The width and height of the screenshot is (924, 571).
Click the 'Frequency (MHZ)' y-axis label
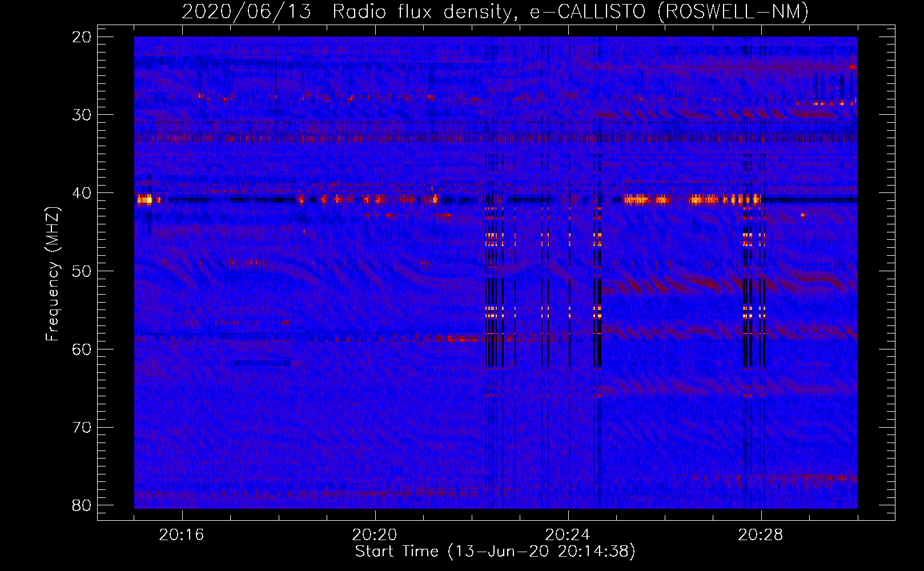(x=53, y=274)
